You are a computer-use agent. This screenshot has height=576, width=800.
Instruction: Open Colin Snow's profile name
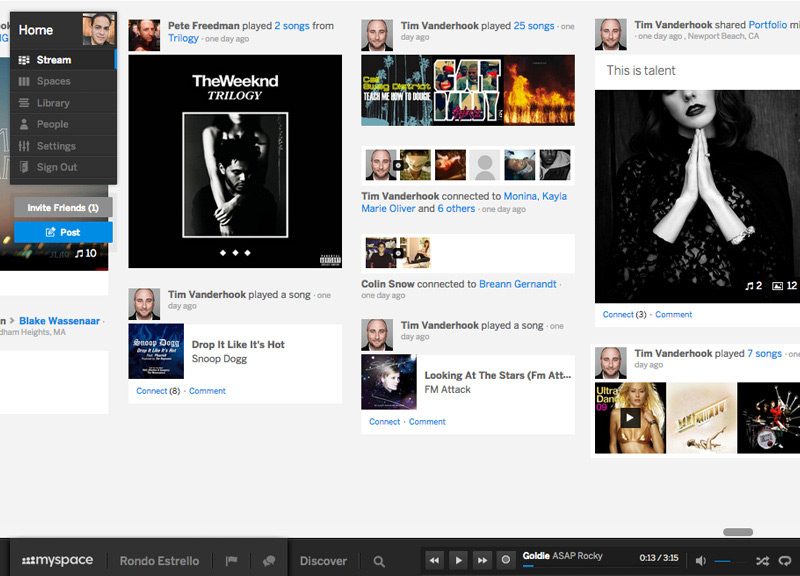388,284
